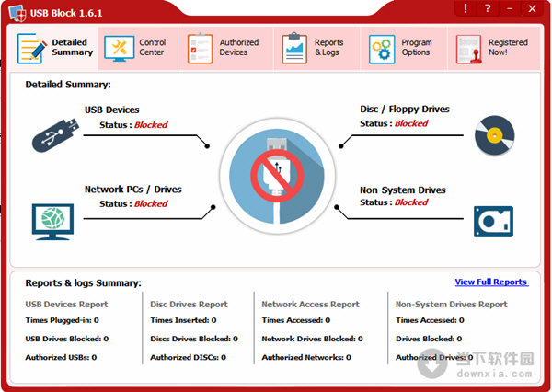Click Authorized USBs: 0 entry

[61, 357]
